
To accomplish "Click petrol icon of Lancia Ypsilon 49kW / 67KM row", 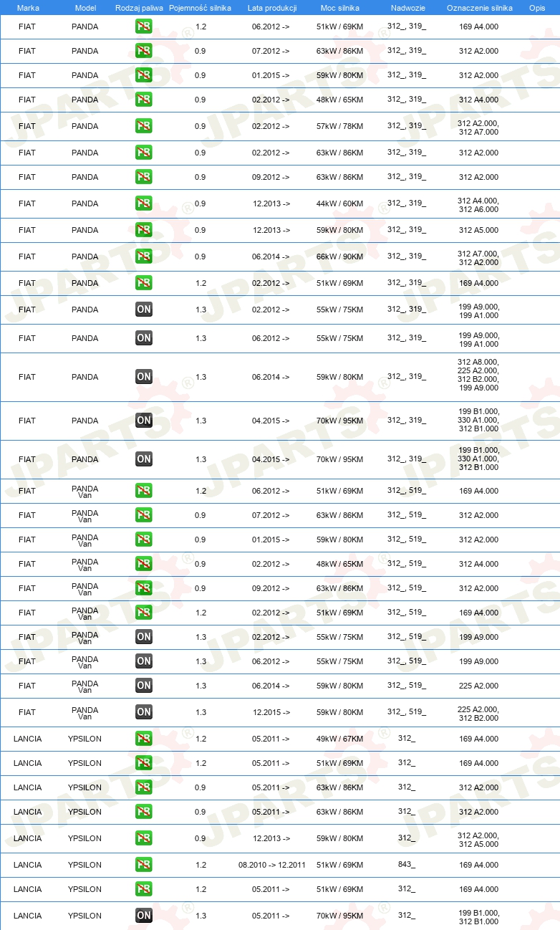I will pos(144,739).
